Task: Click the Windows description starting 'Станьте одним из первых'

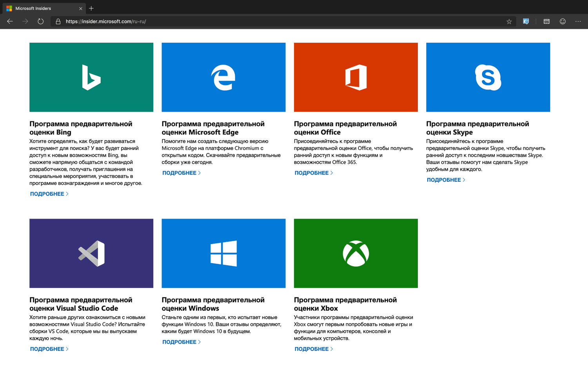Action: [x=221, y=324]
